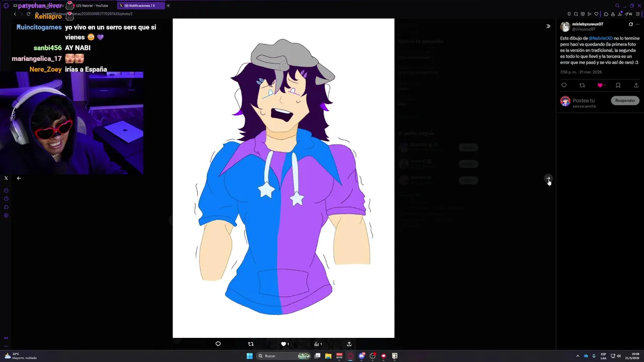Screen dimensions: 644x362
Task: View analytics icon under the photo
Action: click(316, 344)
